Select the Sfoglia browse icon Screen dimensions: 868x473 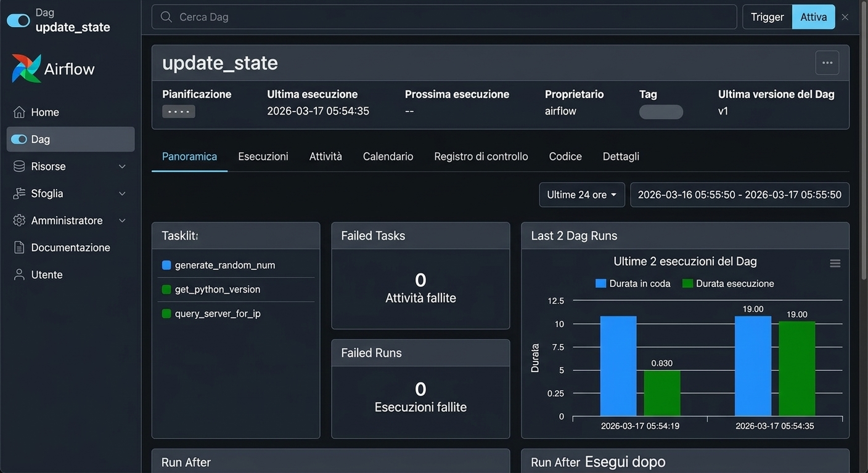(19, 193)
